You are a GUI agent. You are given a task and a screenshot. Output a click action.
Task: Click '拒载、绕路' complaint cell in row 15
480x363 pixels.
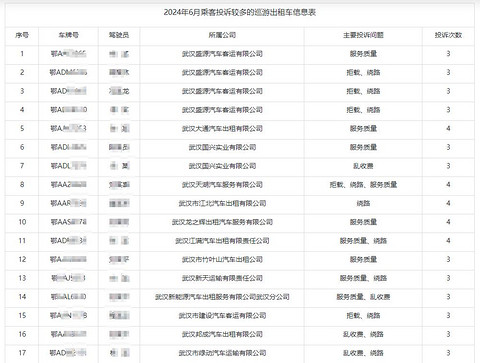pos(363,315)
